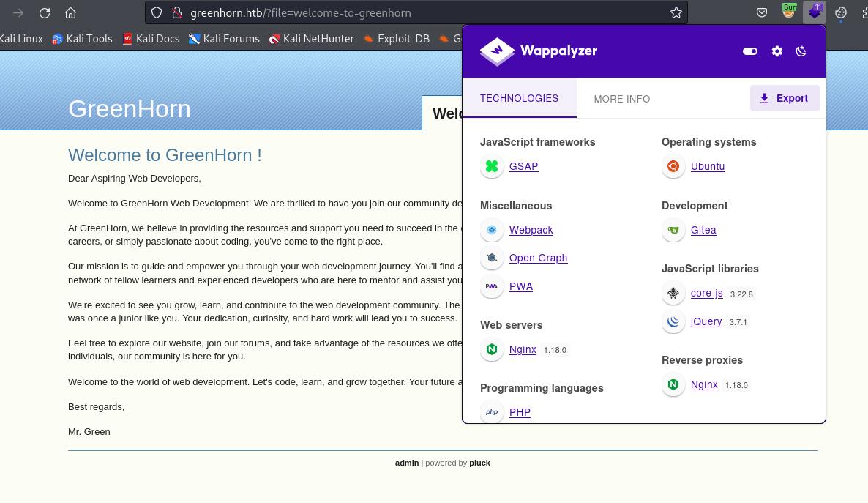This screenshot has width=868, height=503.
Task: Open the Kali Linux bookmark
Action: (21, 39)
